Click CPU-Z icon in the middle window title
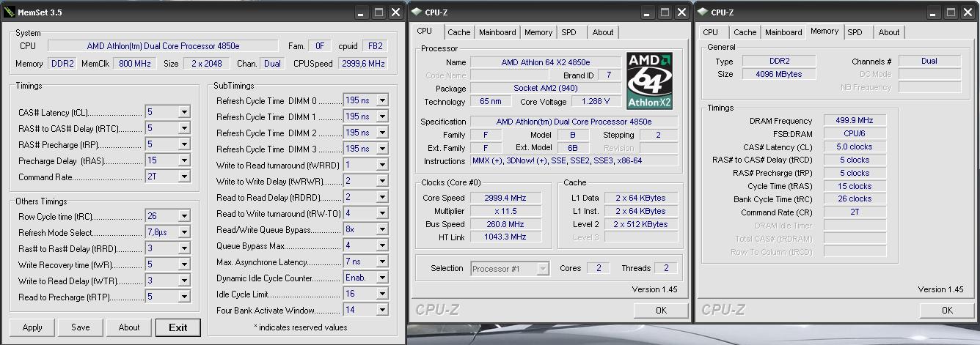Screen dimensions: 980x345 pos(416,12)
